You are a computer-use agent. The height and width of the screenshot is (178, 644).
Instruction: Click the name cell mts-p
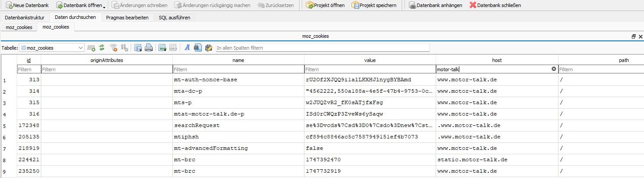tap(238, 103)
